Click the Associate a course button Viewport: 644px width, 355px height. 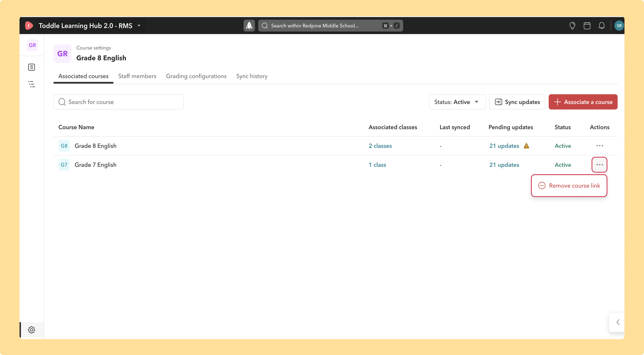(583, 102)
